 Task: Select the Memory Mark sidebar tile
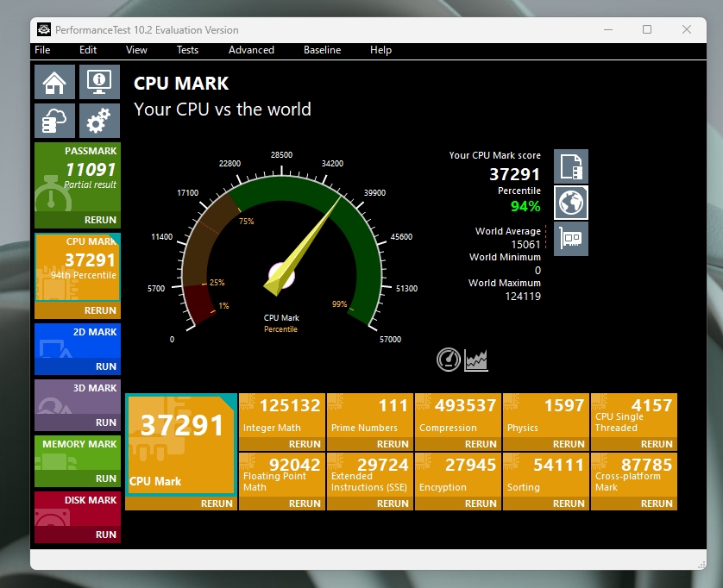tap(78, 453)
